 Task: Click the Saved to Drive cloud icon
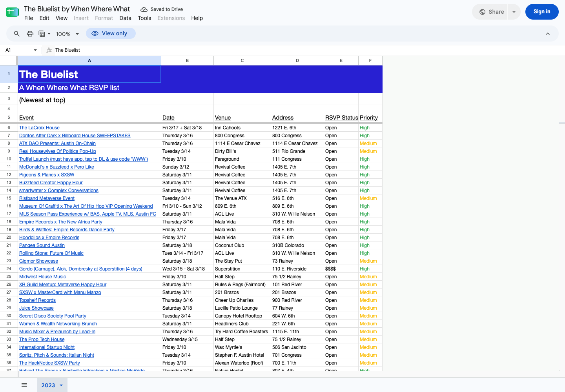[144, 9]
